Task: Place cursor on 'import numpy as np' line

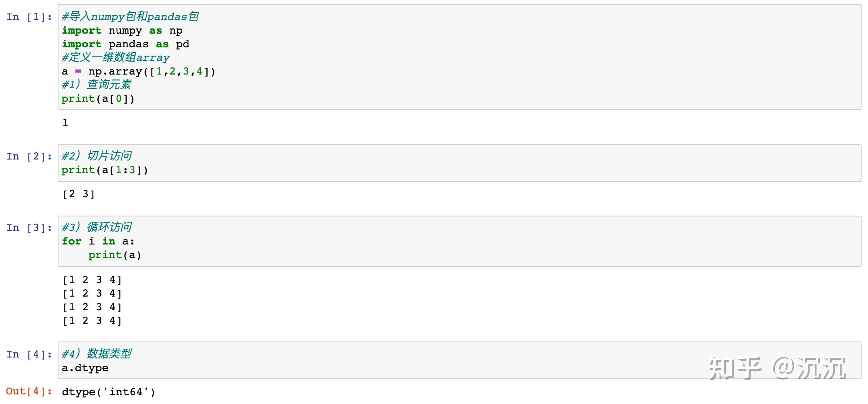Action: pos(122,31)
